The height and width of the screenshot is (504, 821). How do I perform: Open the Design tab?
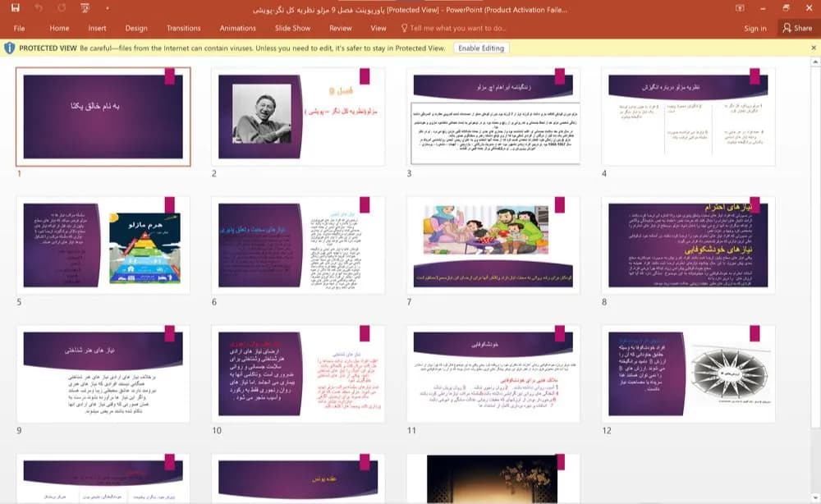pyautogui.click(x=136, y=28)
